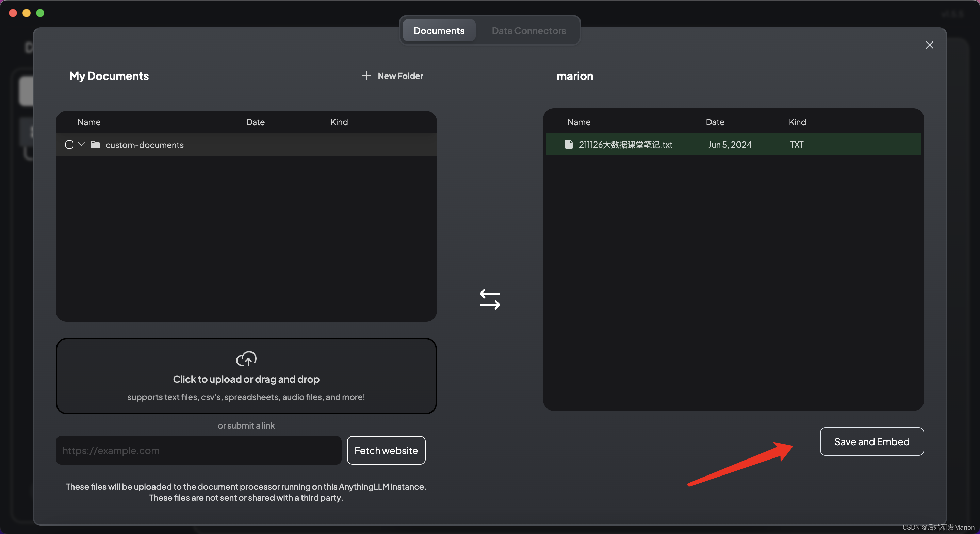
Task: Click the New Folder label
Action: (x=400, y=76)
